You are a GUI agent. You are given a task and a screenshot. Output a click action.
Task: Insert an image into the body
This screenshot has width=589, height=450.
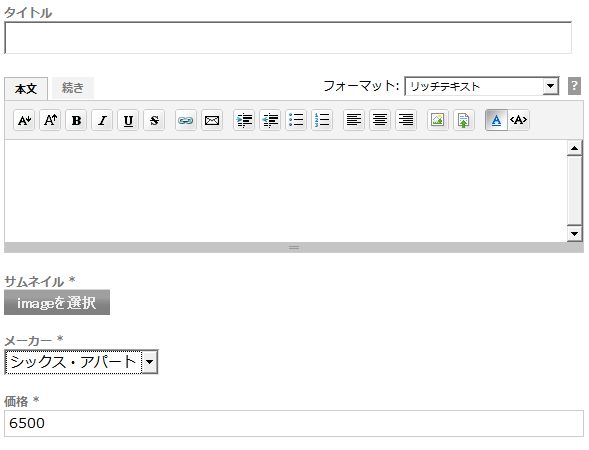pyautogui.click(x=438, y=120)
